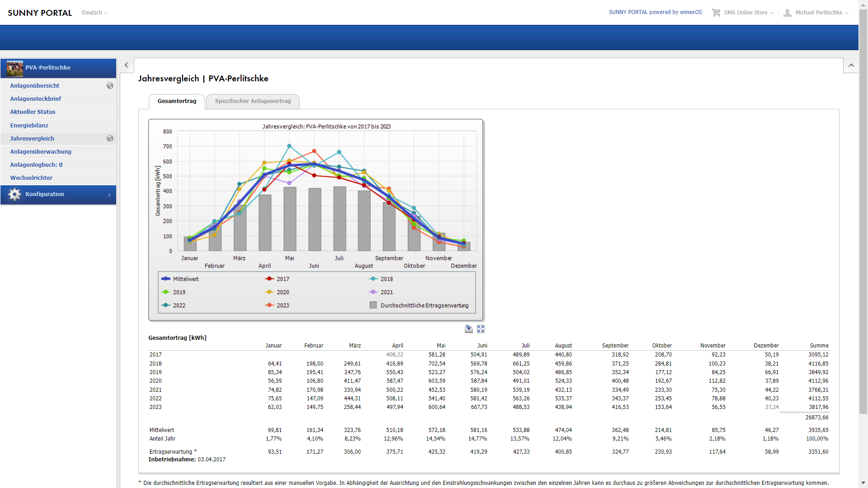Open the Deutsch language dropdown
Image resolution: width=868 pixels, height=488 pixels.
click(x=94, y=13)
